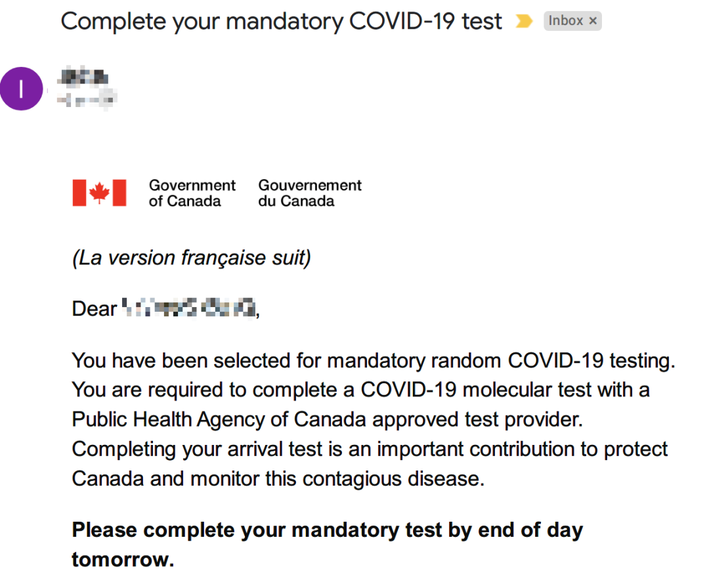Click the blurred recipient name after Dear
This screenshot has height=588, width=709.
[190, 308]
